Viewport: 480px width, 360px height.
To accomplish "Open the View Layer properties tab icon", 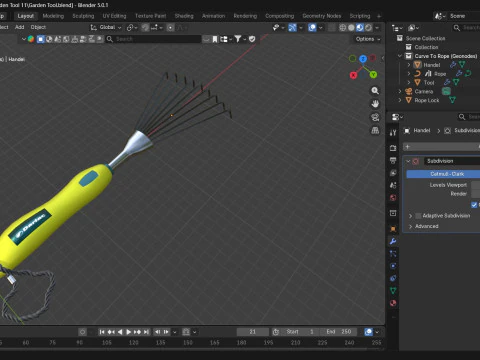I will (393, 173).
